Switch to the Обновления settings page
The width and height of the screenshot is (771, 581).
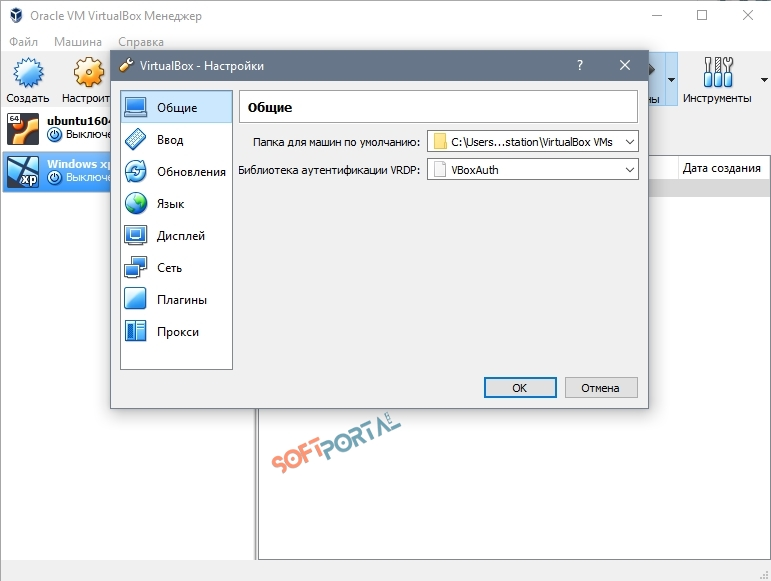point(177,171)
